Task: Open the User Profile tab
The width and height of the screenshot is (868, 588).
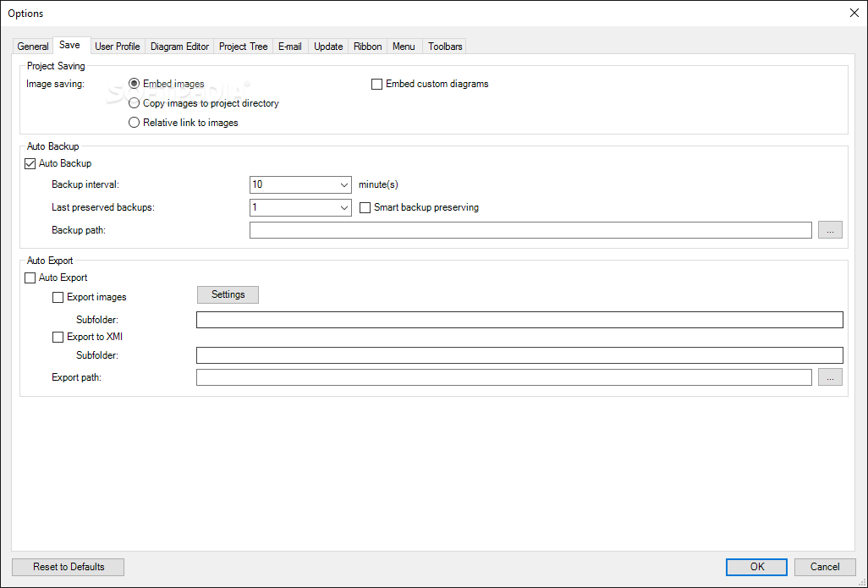Action: click(x=118, y=47)
